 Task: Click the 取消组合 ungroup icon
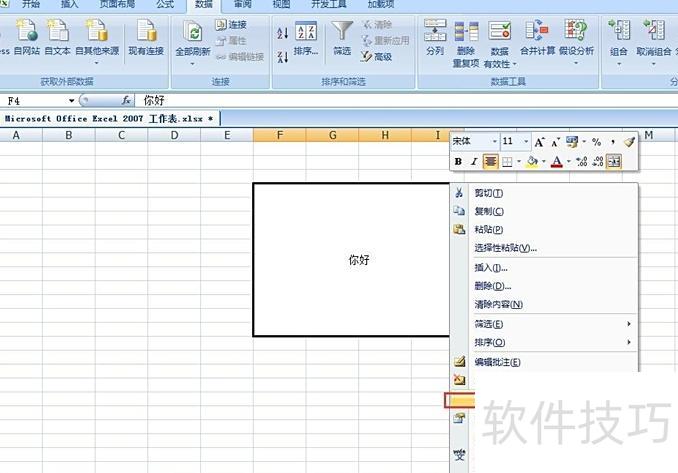[x=653, y=30]
